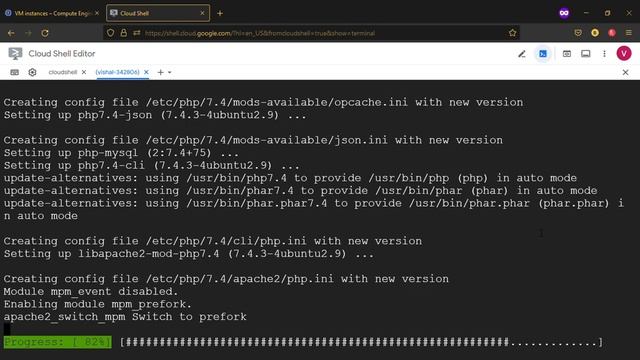Open Cloud Shell more options menu
The height and width of the screenshot is (360, 640).
coord(604,54)
